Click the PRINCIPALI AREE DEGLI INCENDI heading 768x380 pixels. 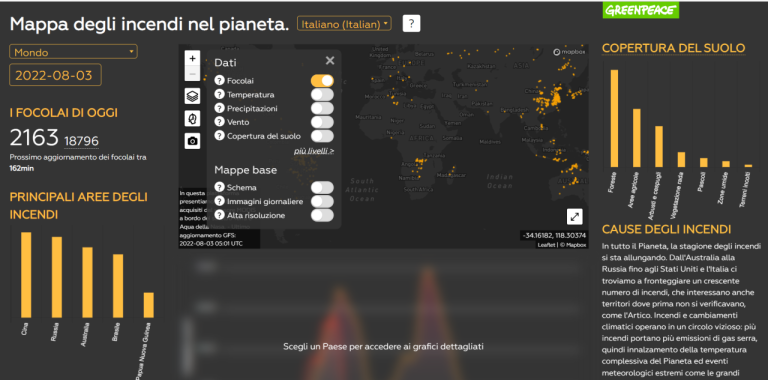[78, 206]
